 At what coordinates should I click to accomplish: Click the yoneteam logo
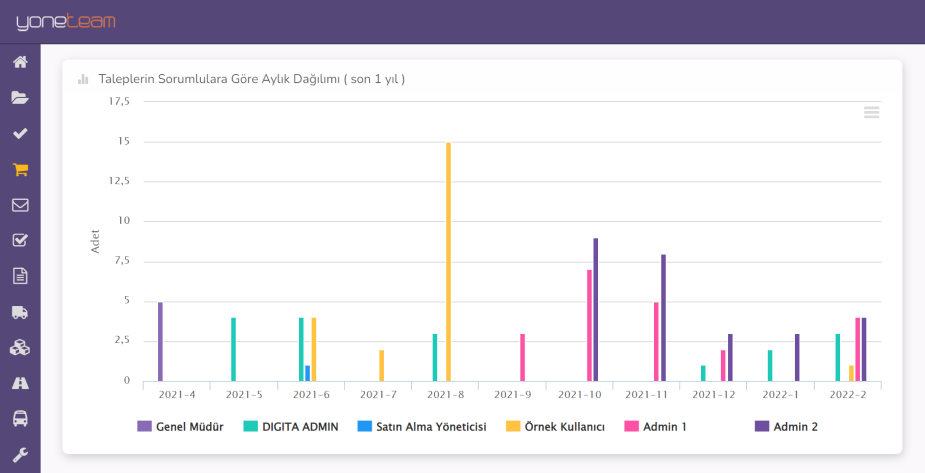[x=65, y=21]
